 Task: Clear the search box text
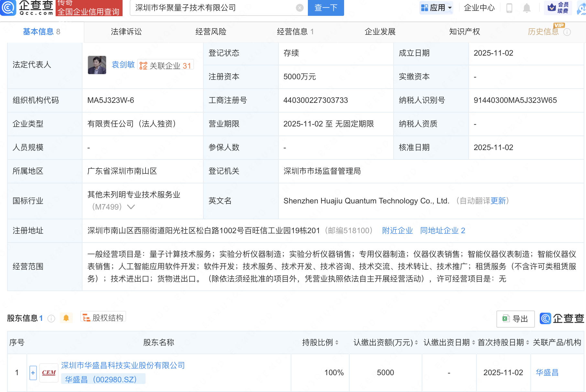(300, 8)
